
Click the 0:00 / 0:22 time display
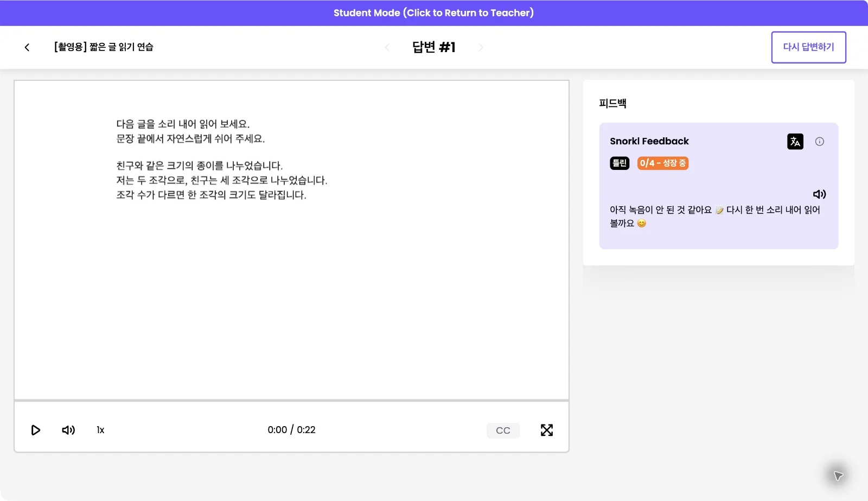click(x=291, y=430)
